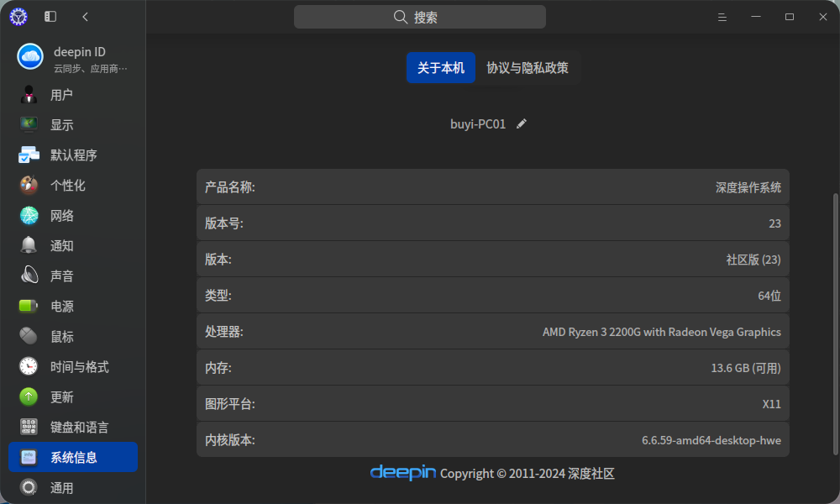The height and width of the screenshot is (504, 840).
Task: Maximize the Control Center window
Action: coord(789,17)
